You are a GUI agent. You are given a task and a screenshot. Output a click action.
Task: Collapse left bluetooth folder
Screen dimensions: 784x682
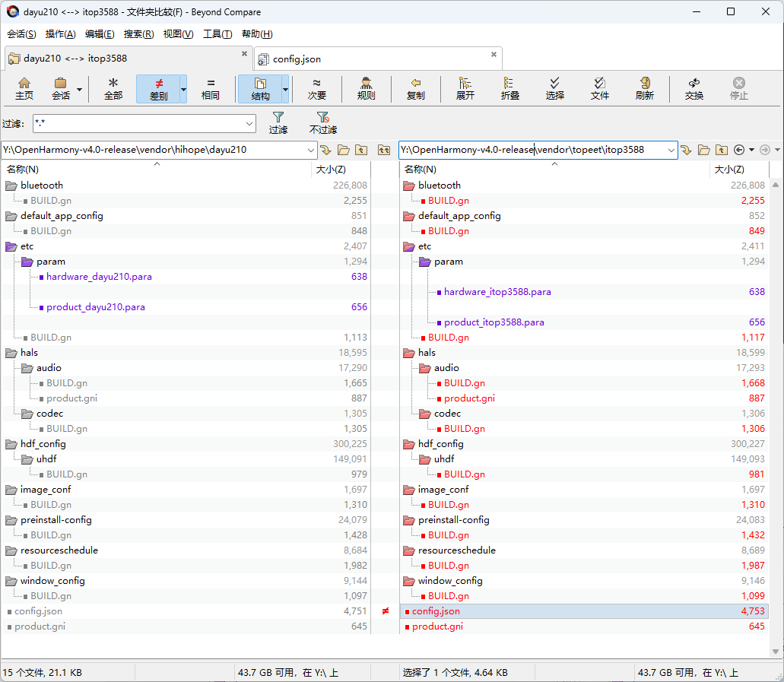point(11,186)
